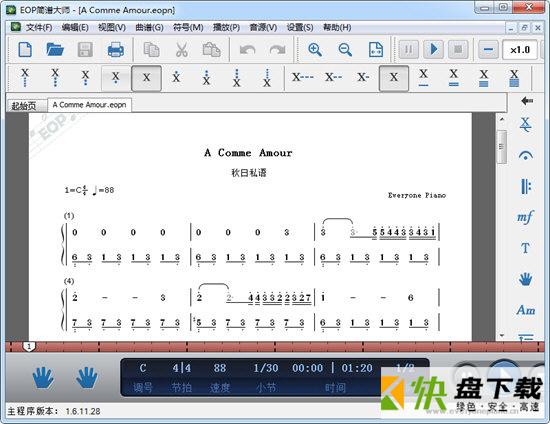Redo the last edit
This screenshot has width=550, height=424.
[x=277, y=49]
